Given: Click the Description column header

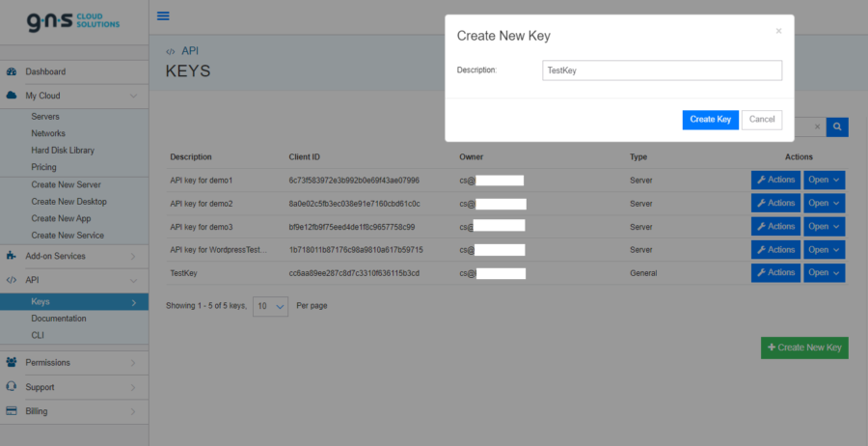Looking at the screenshot, I should (x=191, y=156).
